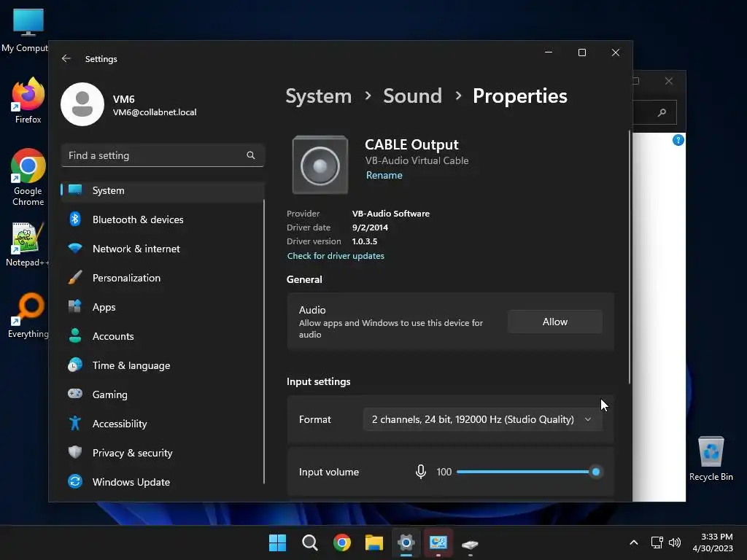Image resolution: width=747 pixels, height=560 pixels.
Task: Select the Google Chrome desktop shortcut
Action: pos(28,176)
